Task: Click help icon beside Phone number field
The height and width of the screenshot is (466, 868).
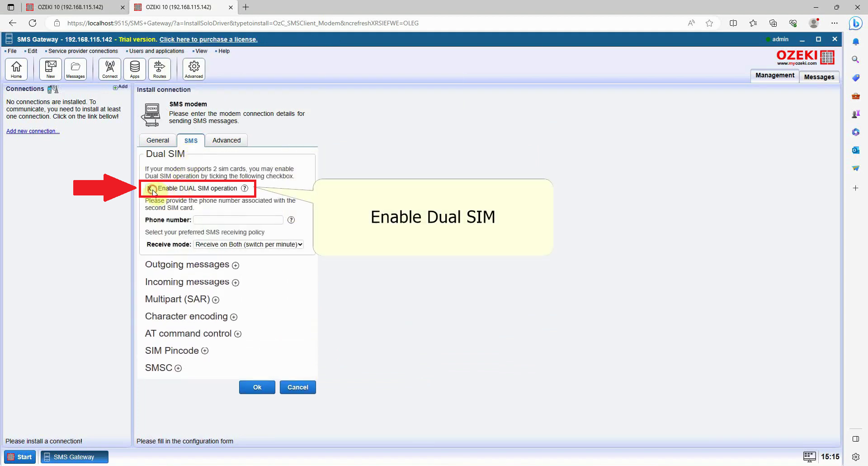Action: click(x=291, y=220)
